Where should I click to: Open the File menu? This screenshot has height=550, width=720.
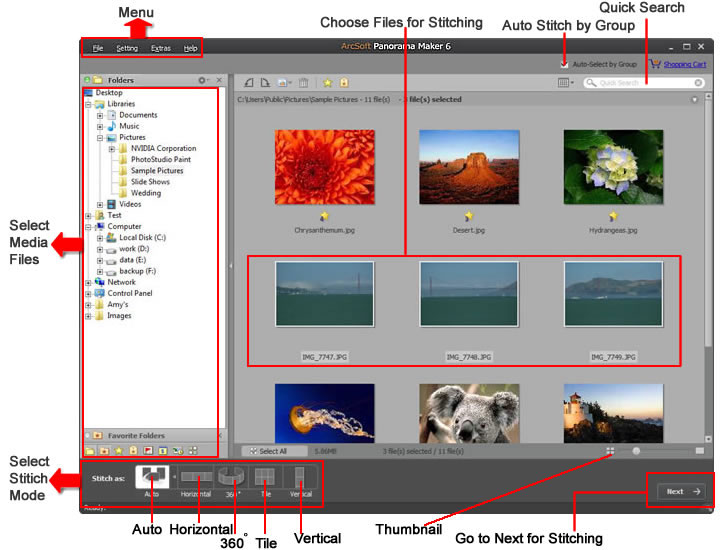point(98,48)
